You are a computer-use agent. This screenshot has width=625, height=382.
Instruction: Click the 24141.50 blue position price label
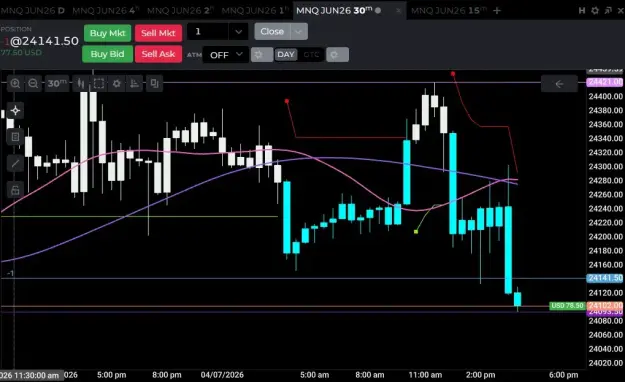pos(605,278)
